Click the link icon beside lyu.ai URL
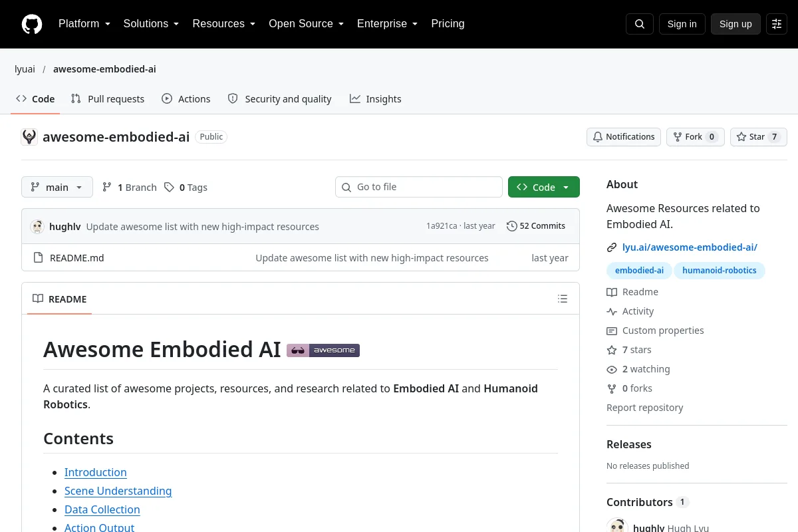Screen dimensions: 798x532 tap(612, 247)
